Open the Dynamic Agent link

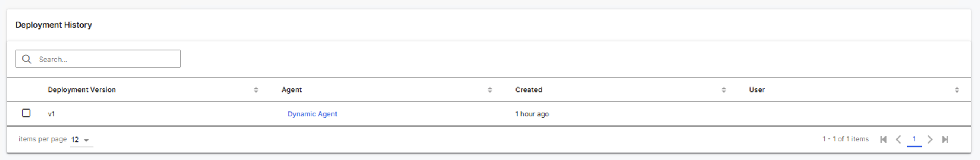[312, 114]
